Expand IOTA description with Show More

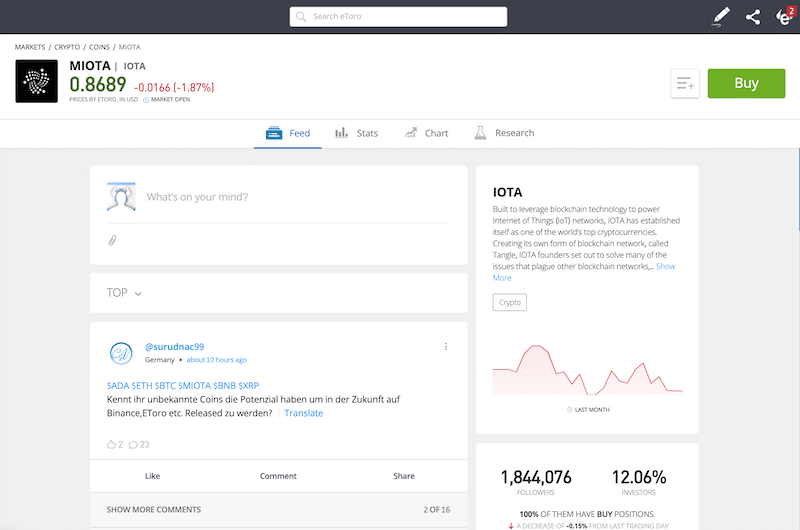[x=665, y=266]
